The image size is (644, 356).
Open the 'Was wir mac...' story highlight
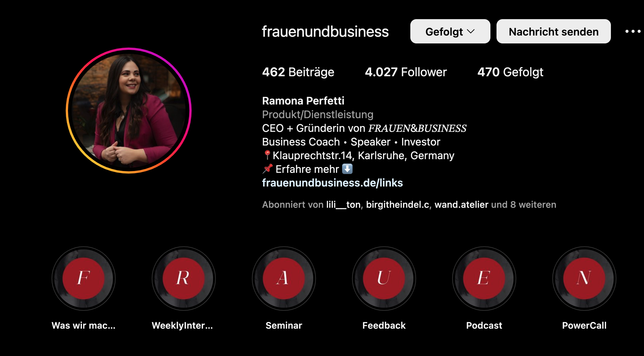pos(83,279)
